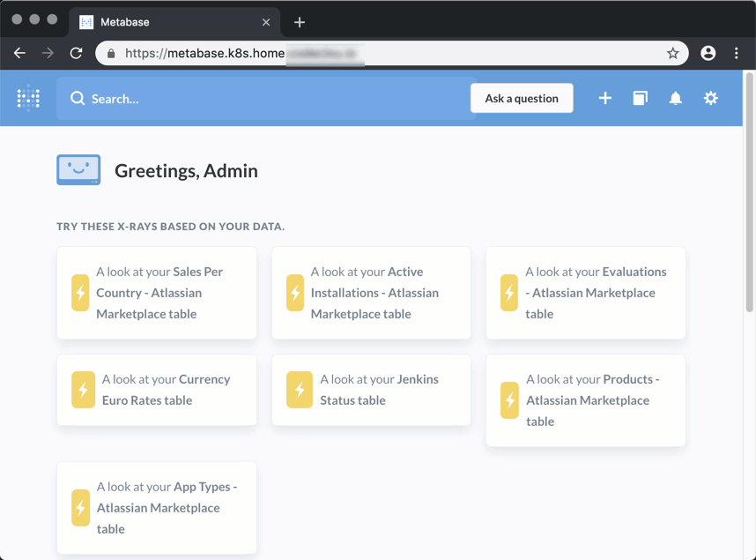The height and width of the screenshot is (560, 756).
Task: Click the lightning icon on Active Installations card
Action: pyautogui.click(x=295, y=293)
